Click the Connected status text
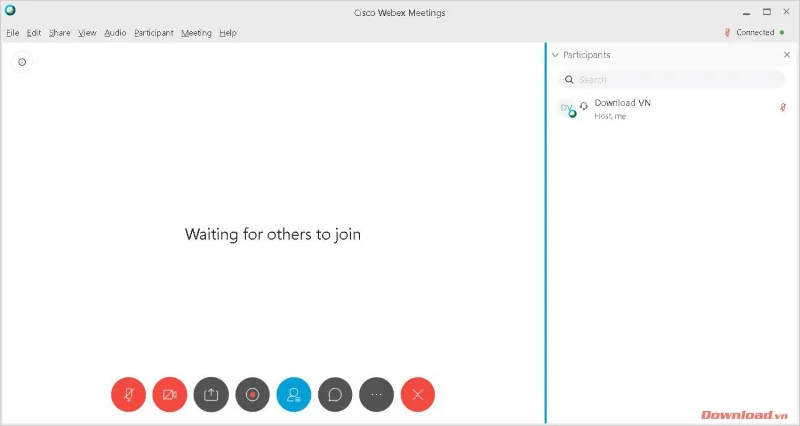Image resolution: width=800 pixels, height=426 pixels. pyautogui.click(x=755, y=32)
